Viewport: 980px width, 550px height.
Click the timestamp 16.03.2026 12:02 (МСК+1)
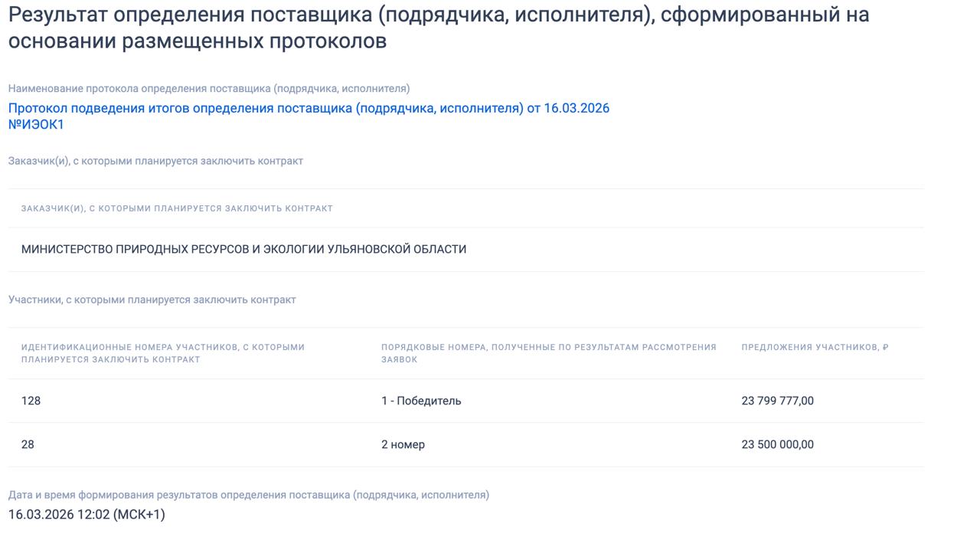click(87, 514)
